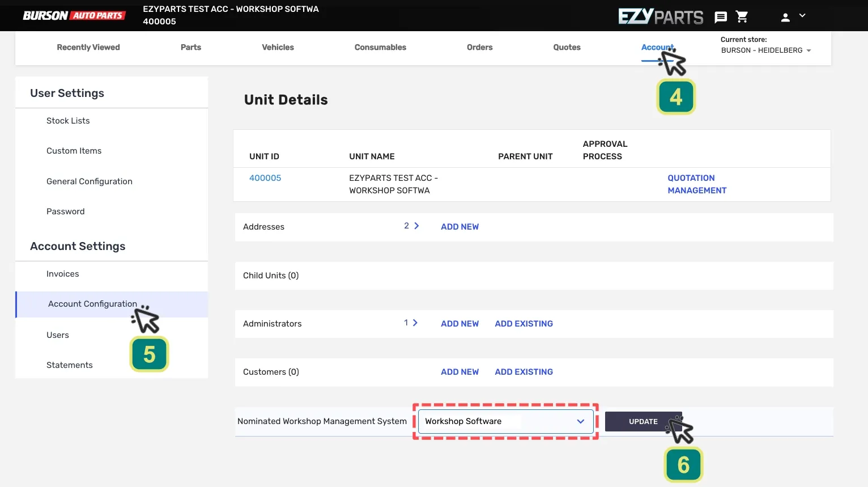868x487 pixels.
Task: Open Consumables tab
Action: point(380,47)
